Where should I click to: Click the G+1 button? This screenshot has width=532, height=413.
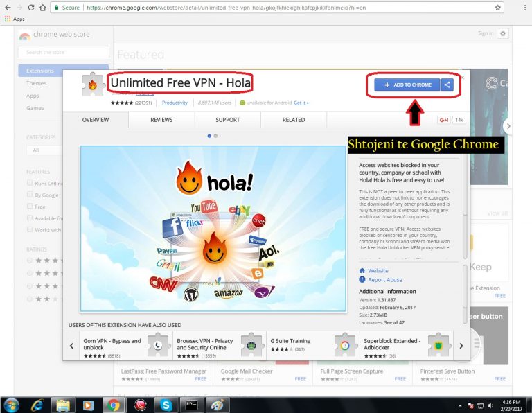coord(444,120)
